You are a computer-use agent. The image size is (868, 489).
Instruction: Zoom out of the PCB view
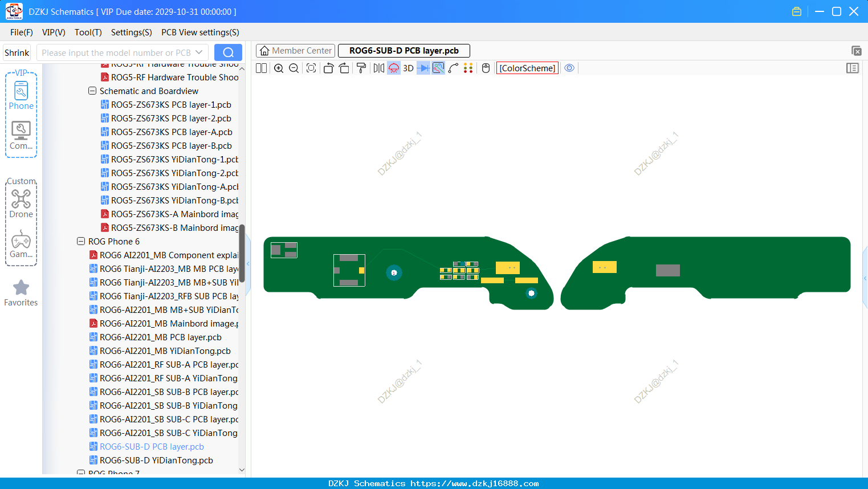294,68
